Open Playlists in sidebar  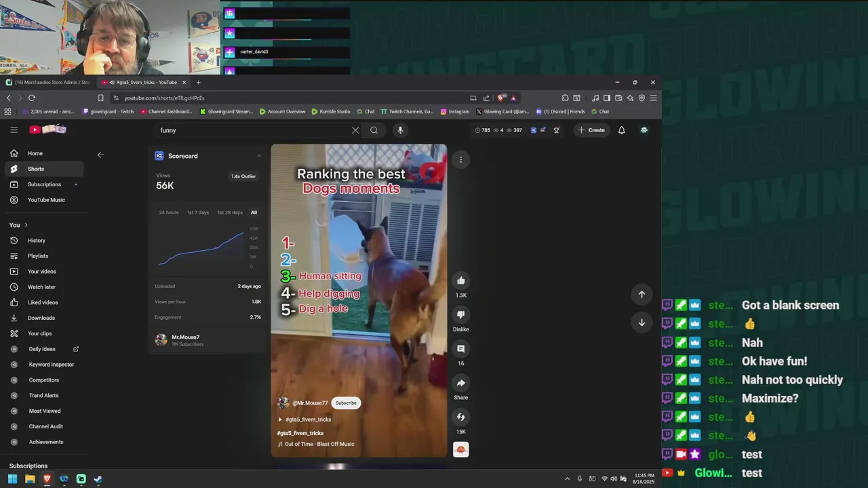[x=45, y=256]
